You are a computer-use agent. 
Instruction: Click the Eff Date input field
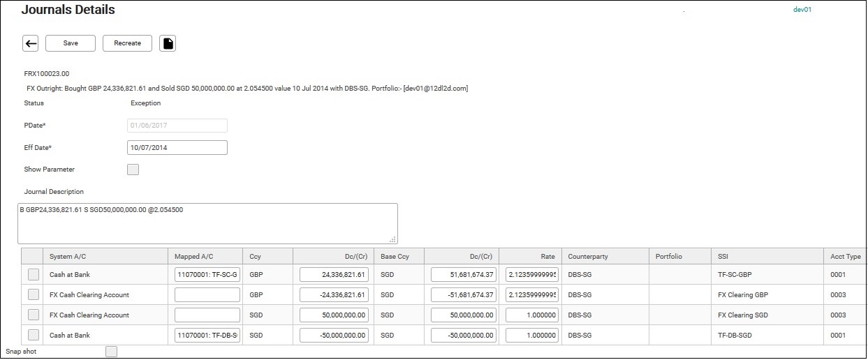pos(177,148)
